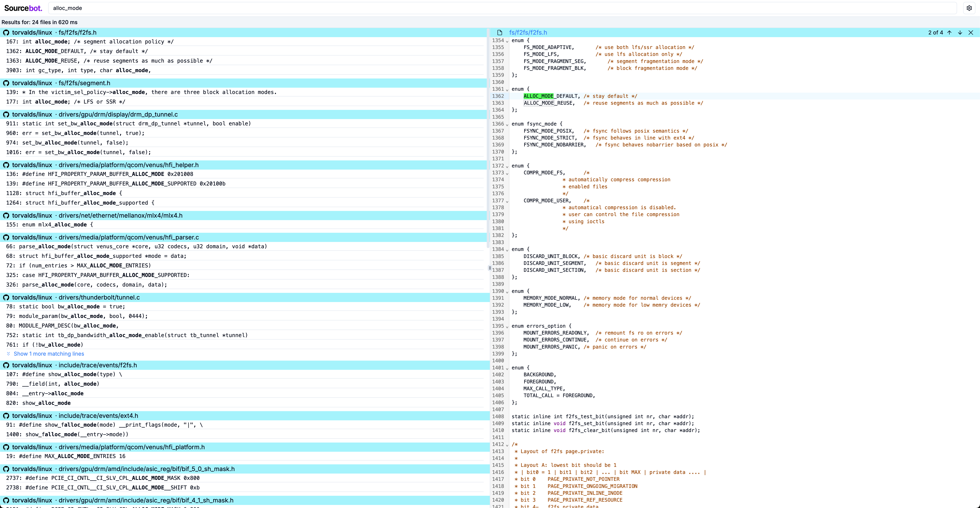Collapse the enum fold at line 1361
Viewport: 980px width, 508px height.
pyautogui.click(x=507, y=90)
